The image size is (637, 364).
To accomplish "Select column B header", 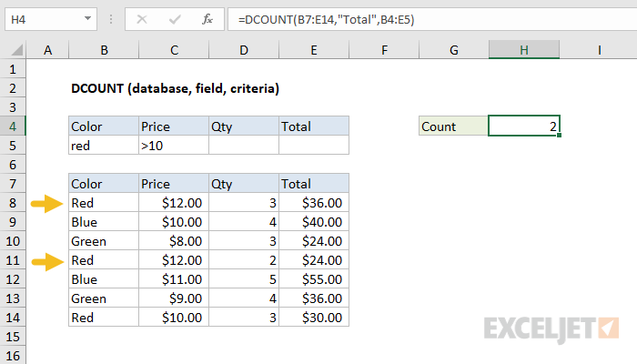I will click(x=104, y=50).
